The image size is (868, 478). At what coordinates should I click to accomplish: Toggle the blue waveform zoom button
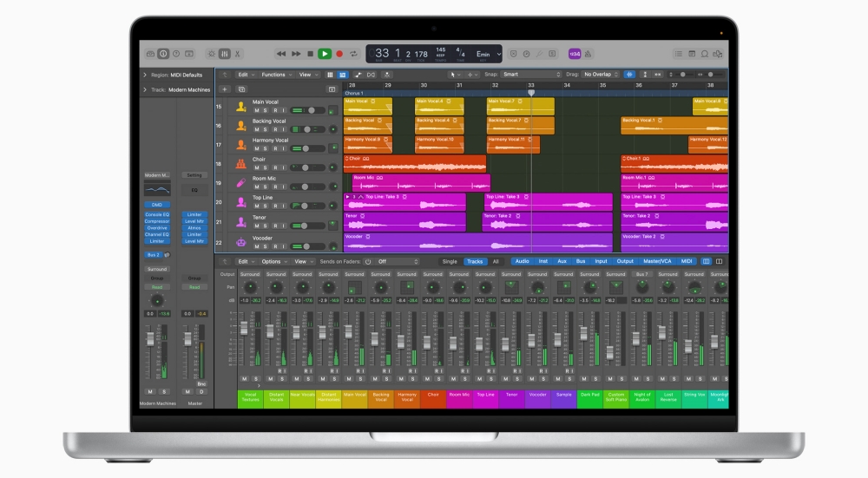point(629,74)
